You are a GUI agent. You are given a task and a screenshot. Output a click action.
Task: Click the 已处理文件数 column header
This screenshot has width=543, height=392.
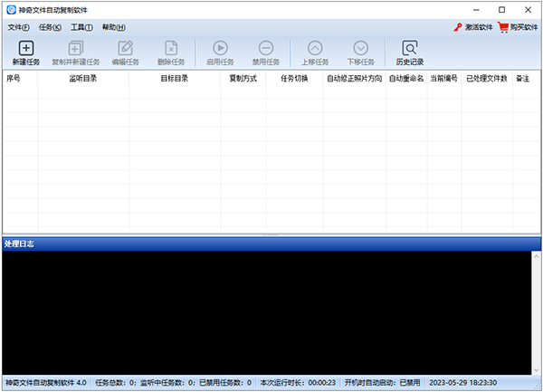pyautogui.click(x=486, y=79)
